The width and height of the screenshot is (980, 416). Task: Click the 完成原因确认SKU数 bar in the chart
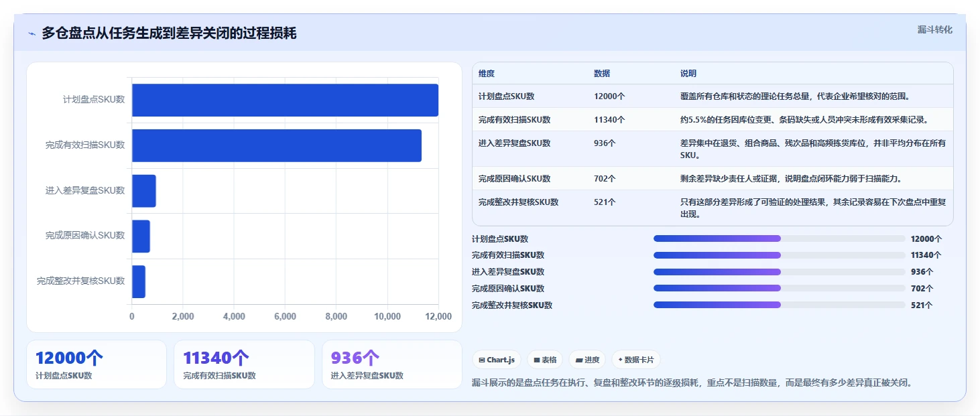point(141,236)
